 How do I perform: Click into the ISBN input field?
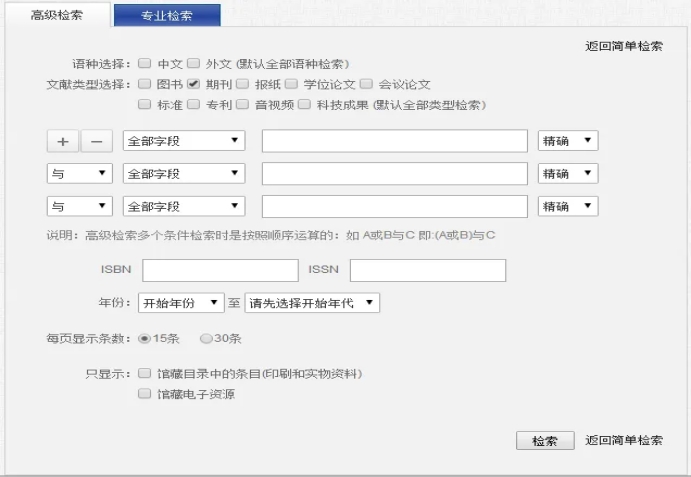pos(220,270)
